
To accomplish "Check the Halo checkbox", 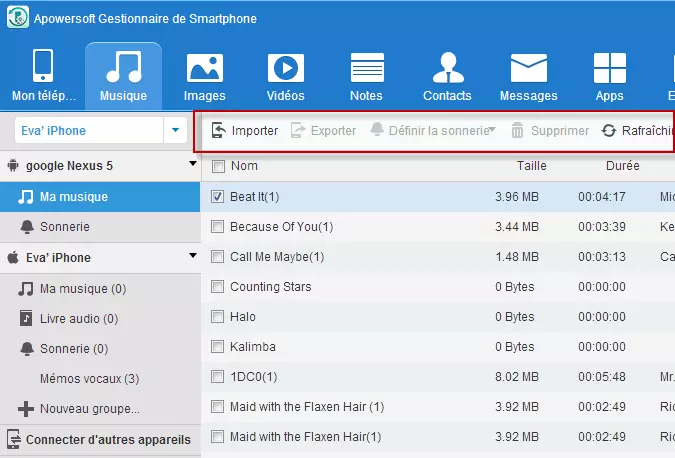I will point(217,317).
